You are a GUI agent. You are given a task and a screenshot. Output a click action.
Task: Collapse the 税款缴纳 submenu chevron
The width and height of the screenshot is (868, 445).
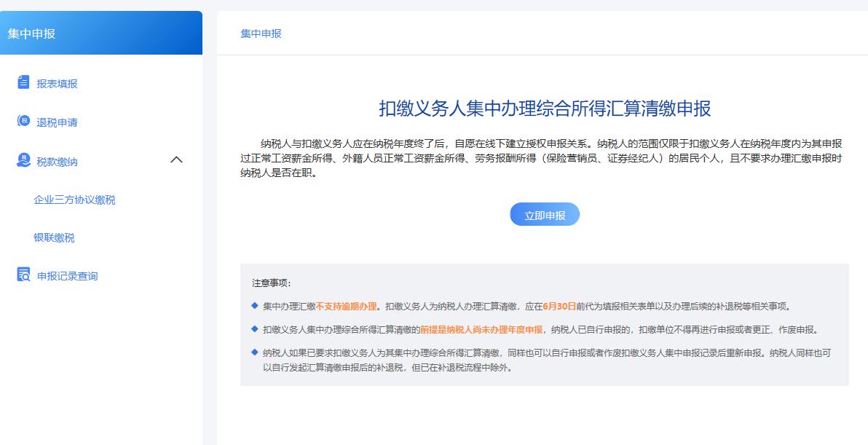(x=176, y=160)
